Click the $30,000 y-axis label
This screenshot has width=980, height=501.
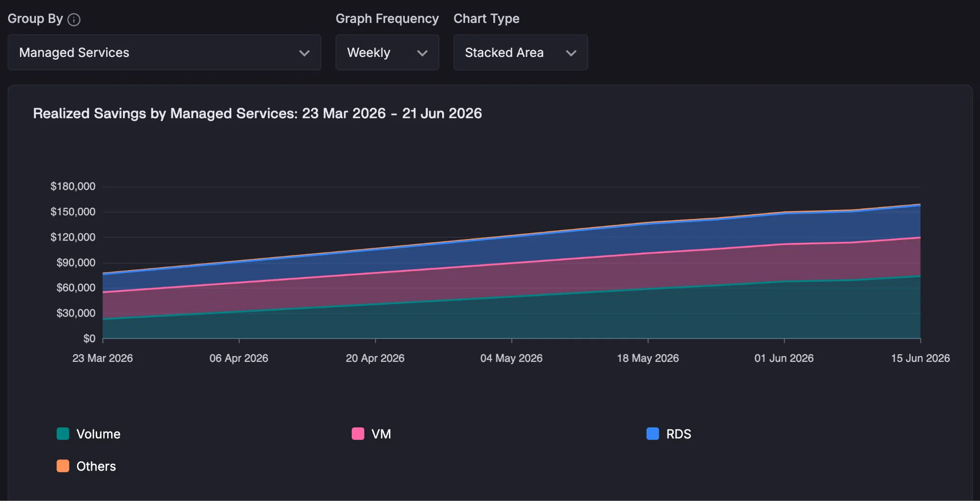pos(76,313)
